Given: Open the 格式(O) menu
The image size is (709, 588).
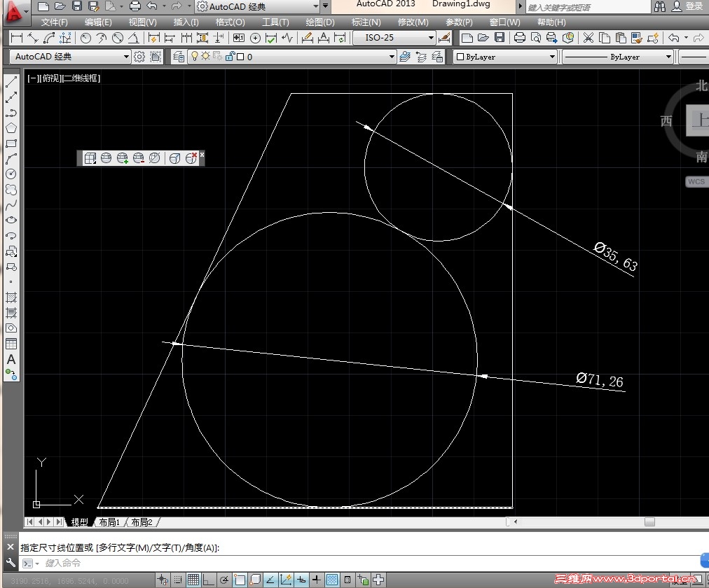Looking at the screenshot, I should point(230,22).
